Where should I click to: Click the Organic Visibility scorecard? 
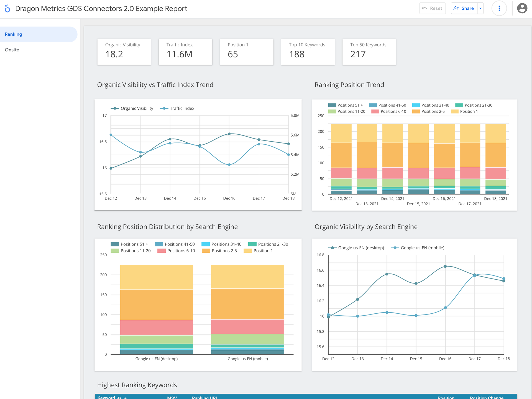click(124, 52)
